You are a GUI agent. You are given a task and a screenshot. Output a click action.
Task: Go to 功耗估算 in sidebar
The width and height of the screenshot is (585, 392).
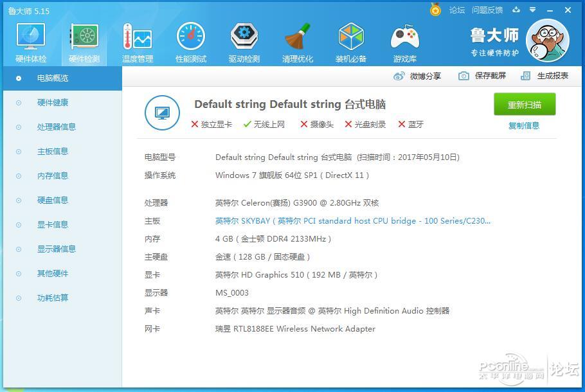point(53,298)
